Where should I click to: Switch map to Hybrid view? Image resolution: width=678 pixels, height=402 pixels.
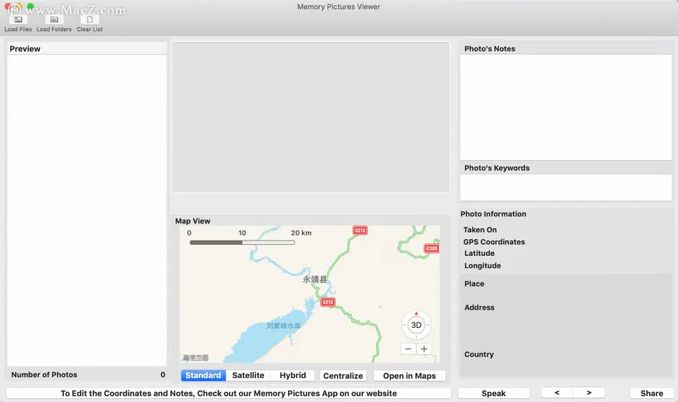point(293,376)
